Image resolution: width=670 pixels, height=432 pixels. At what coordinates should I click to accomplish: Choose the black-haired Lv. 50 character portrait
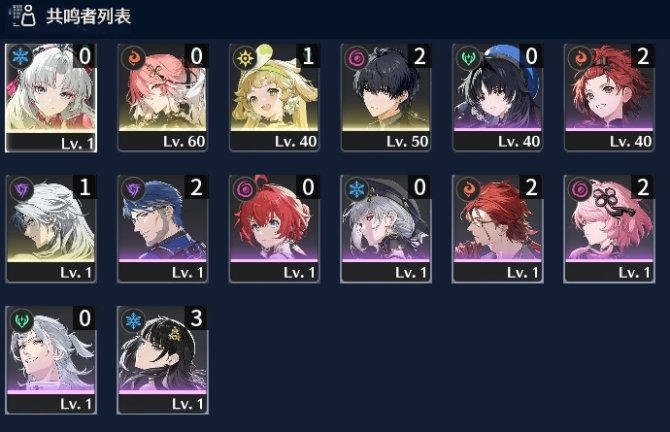click(386, 88)
